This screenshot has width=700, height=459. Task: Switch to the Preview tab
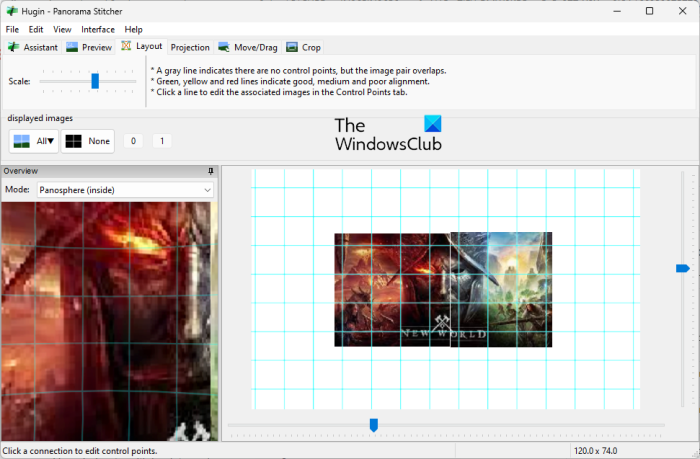pos(89,47)
